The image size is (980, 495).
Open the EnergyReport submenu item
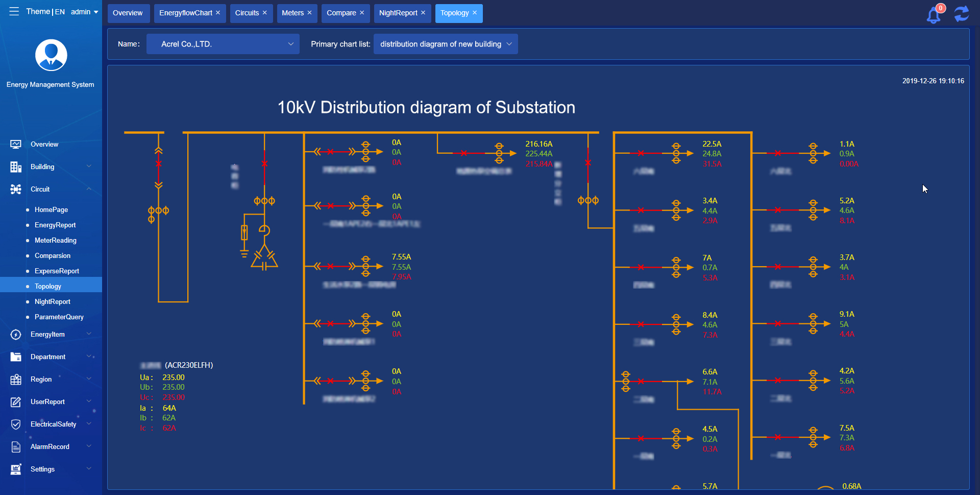point(55,225)
